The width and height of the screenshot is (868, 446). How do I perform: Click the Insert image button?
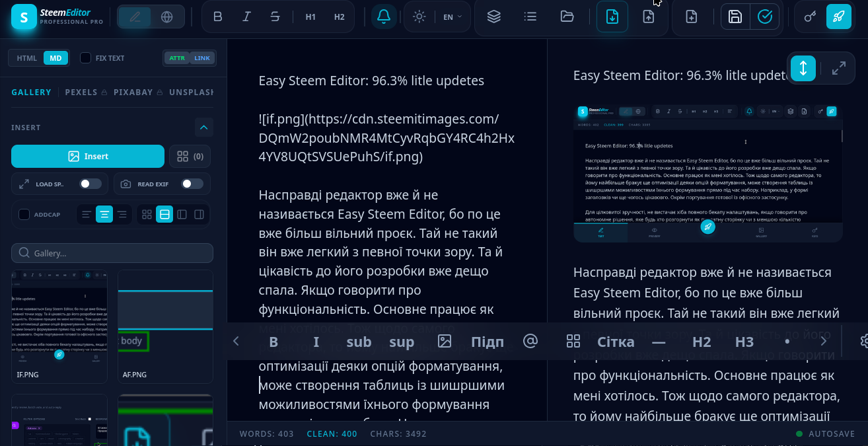pos(88,157)
